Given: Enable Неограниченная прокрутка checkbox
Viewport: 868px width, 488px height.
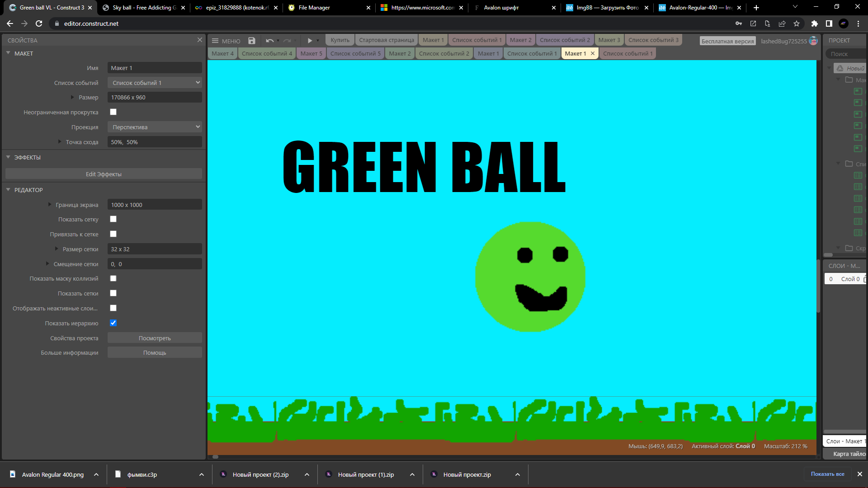Looking at the screenshot, I should pyautogui.click(x=113, y=112).
